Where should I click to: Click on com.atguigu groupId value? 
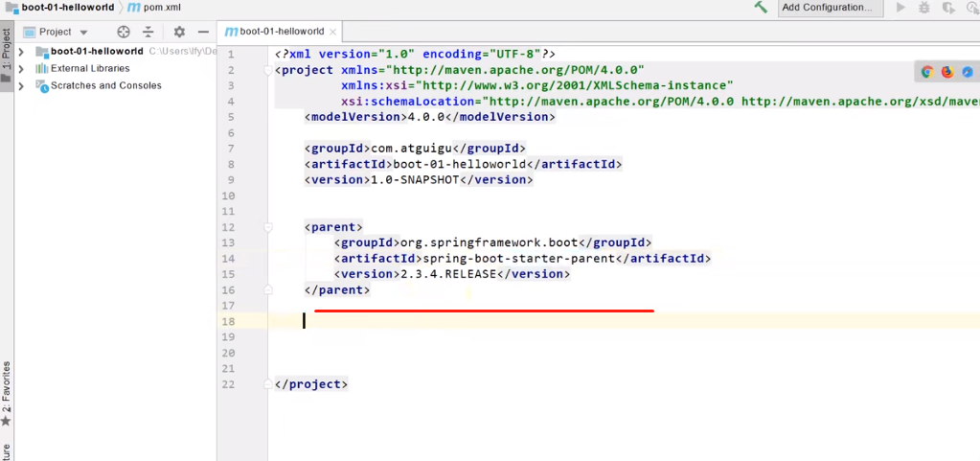point(411,149)
